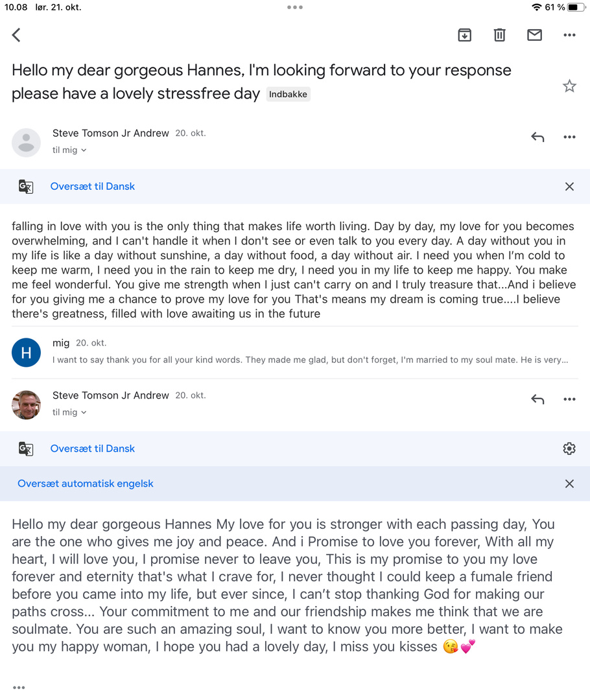Viewport: 590px width, 700px height.
Task: Mark email as unread envelope icon
Action: tap(534, 35)
